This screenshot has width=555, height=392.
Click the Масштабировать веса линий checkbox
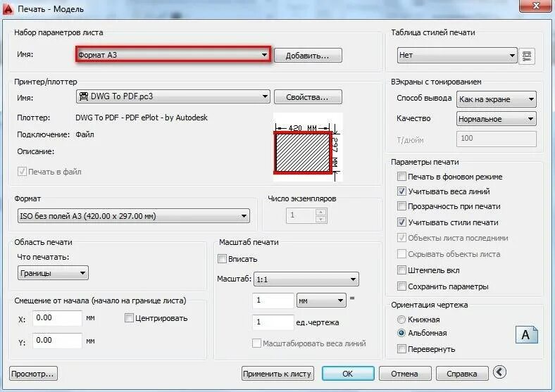click(256, 343)
